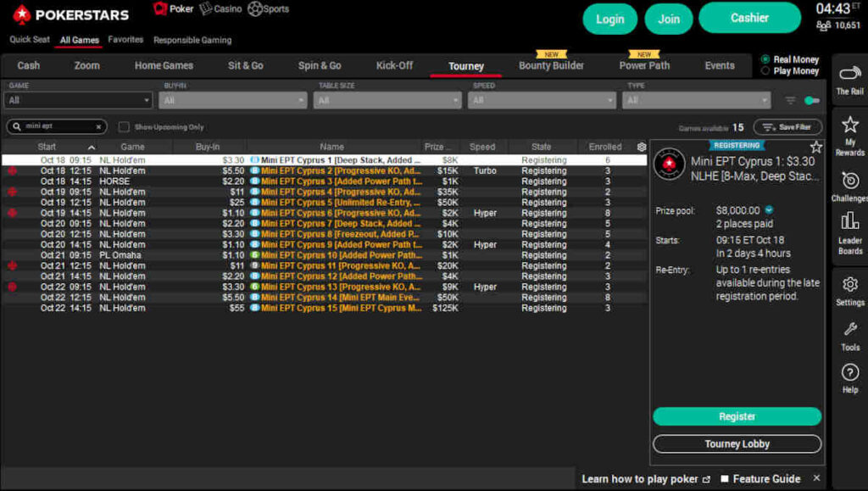The width and height of the screenshot is (868, 491).
Task: Open the Home Games tab
Action: click(164, 65)
